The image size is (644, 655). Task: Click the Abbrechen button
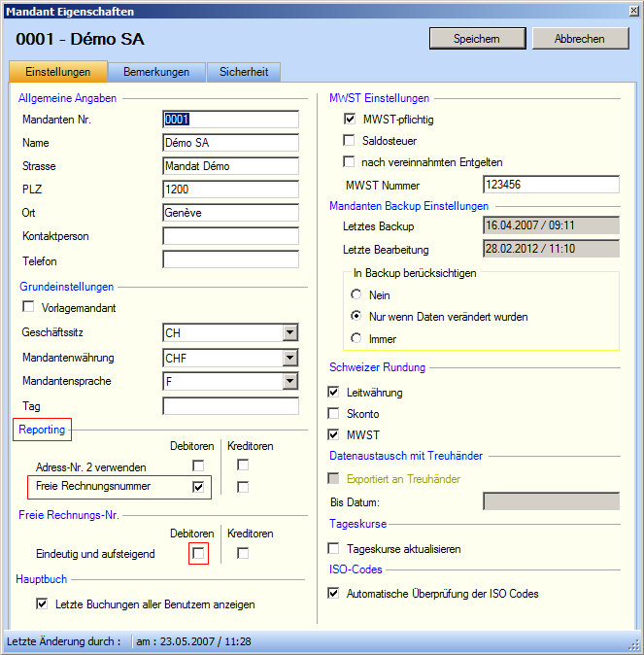click(579, 39)
